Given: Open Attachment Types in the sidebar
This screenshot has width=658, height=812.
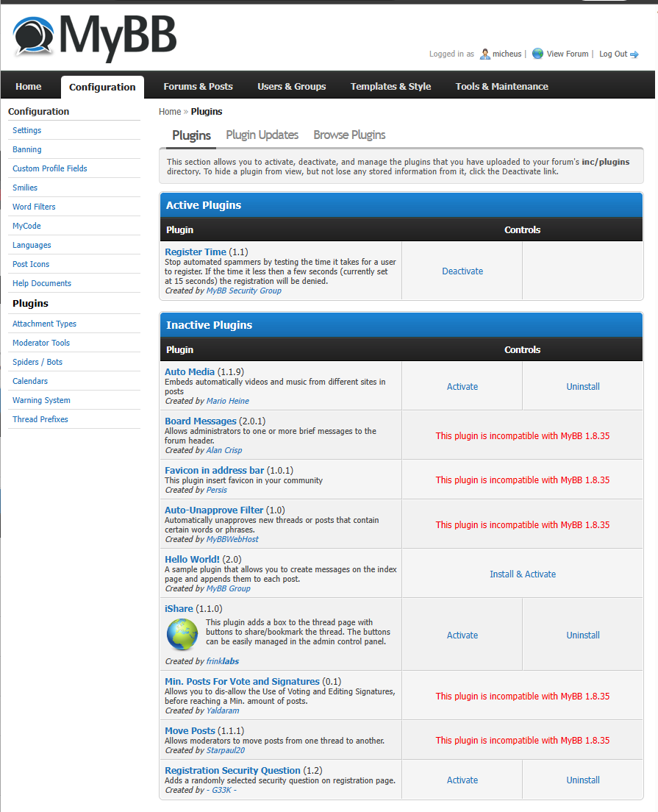Looking at the screenshot, I should 45,324.
